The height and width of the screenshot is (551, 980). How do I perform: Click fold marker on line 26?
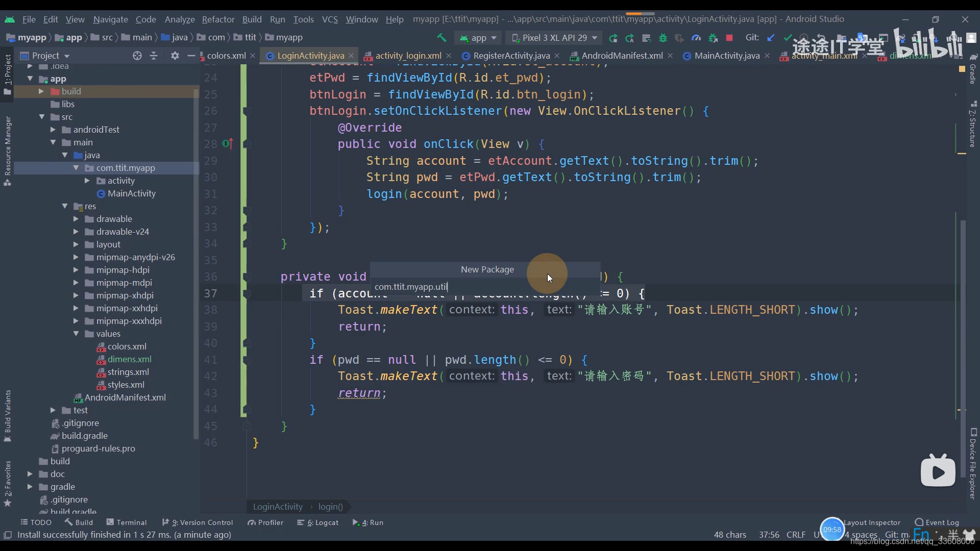coord(247,111)
